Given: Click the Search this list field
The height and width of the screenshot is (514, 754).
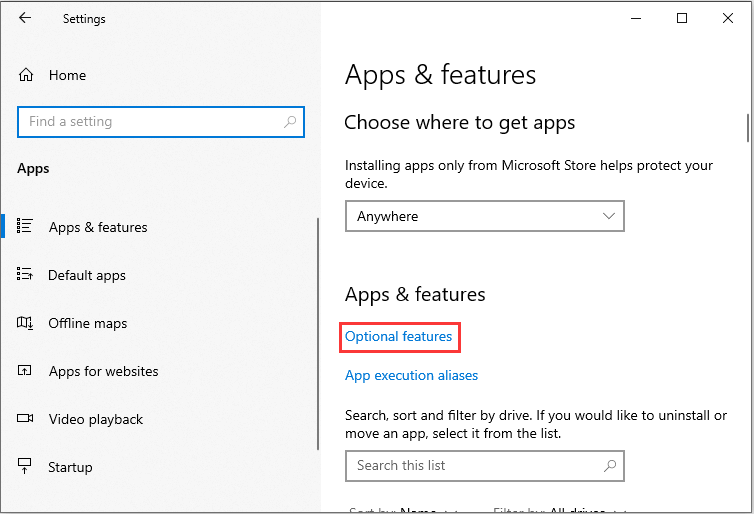Looking at the screenshot, I should (x=470, y=466).
